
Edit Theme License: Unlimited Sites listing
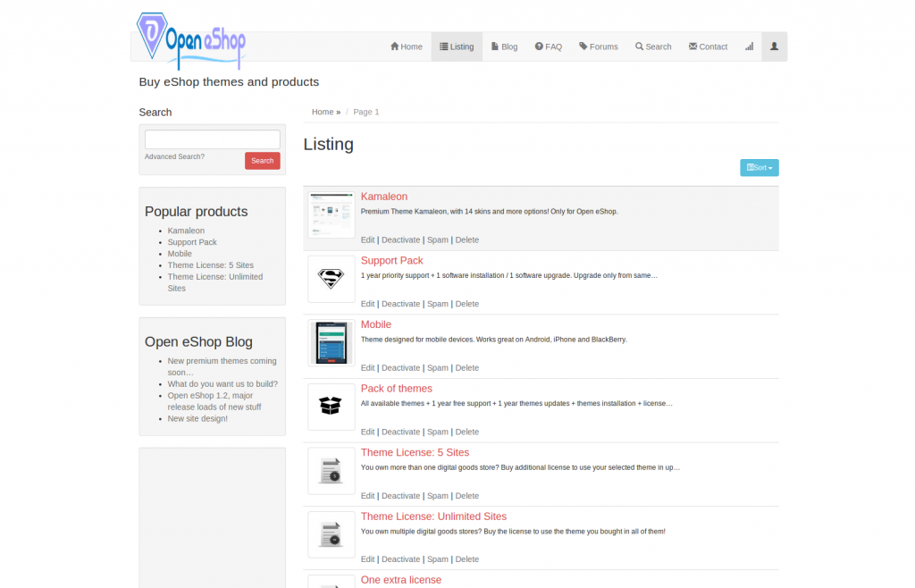pos(367,559)
